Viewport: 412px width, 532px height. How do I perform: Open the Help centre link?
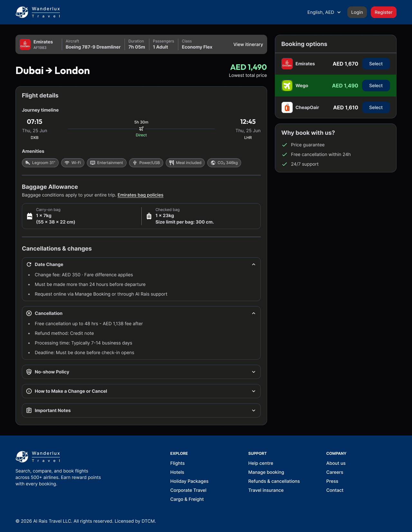[x=261, y=463]
